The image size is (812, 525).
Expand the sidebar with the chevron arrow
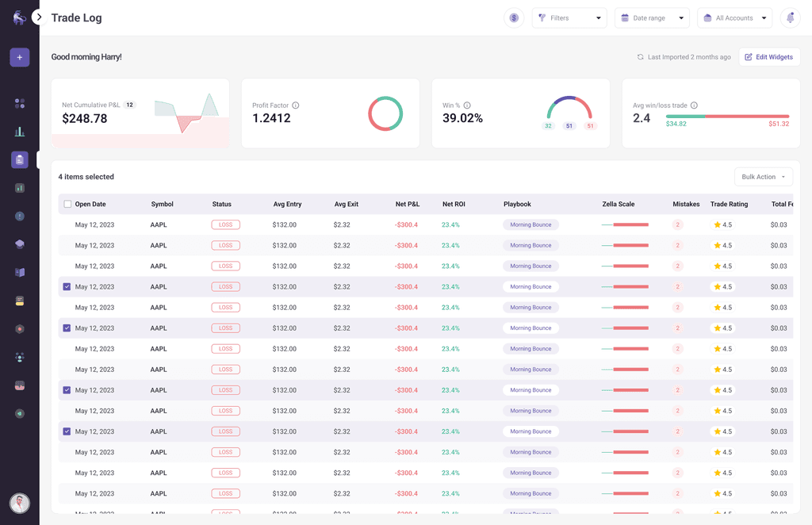click(39, 17)
